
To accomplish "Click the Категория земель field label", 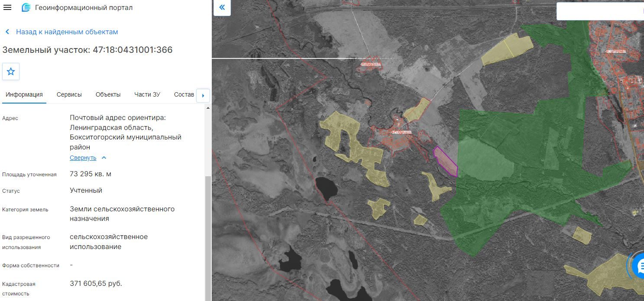I will pos(25,210).
